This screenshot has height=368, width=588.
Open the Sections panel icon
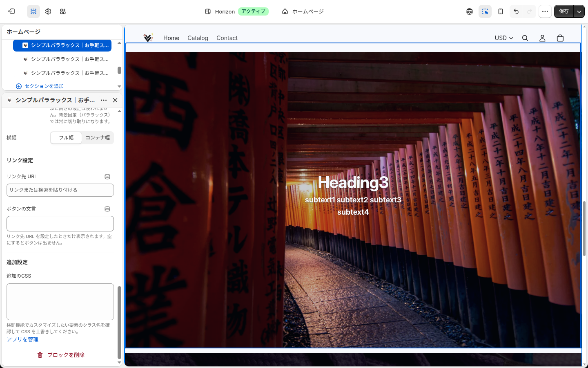pyautogui.click(x=33, y=11)
